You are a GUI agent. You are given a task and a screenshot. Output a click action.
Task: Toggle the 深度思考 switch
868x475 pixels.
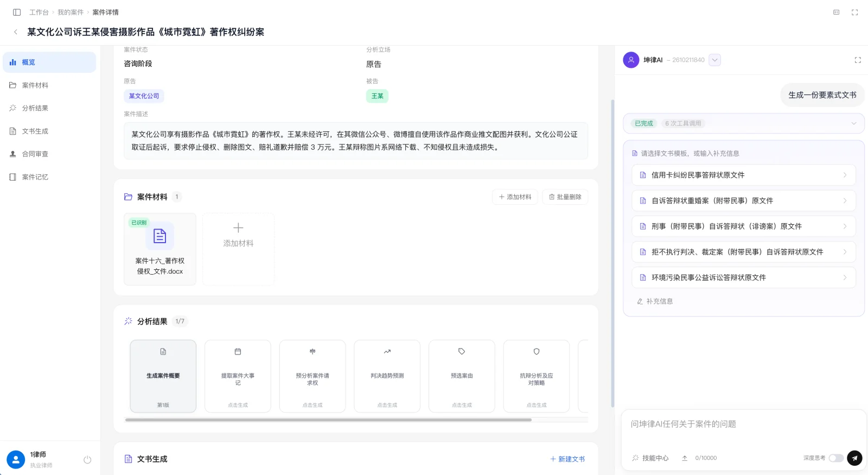pyautogui.click(x=836, y=458)
